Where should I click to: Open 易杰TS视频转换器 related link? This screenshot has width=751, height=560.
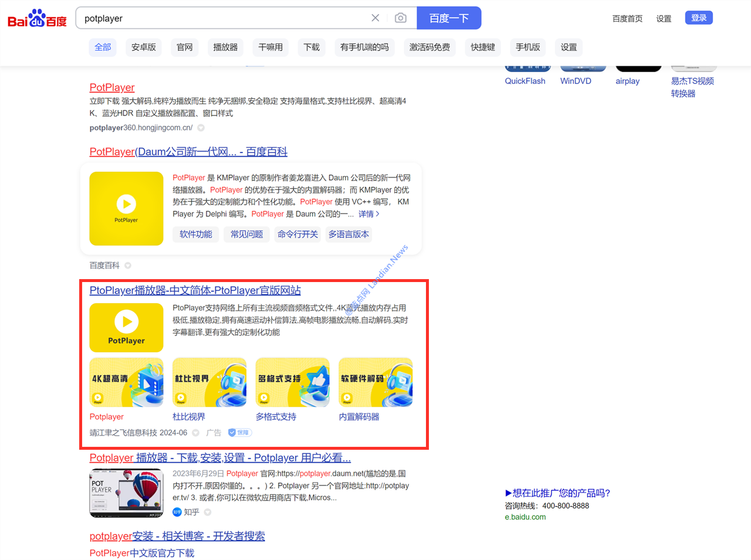pos(692,87)
